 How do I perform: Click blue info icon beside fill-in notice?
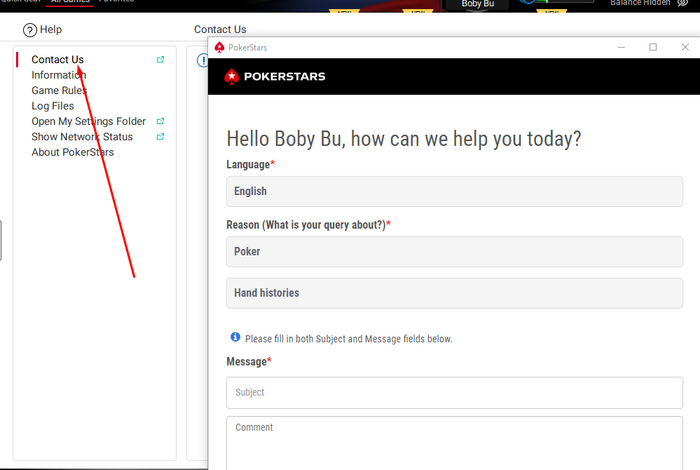click(235, 337)
